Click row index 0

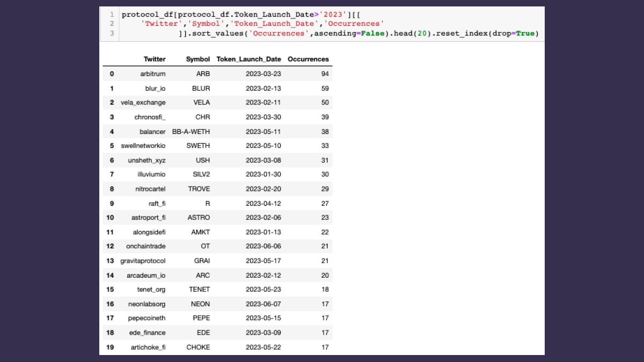click(x=112, y=74)
